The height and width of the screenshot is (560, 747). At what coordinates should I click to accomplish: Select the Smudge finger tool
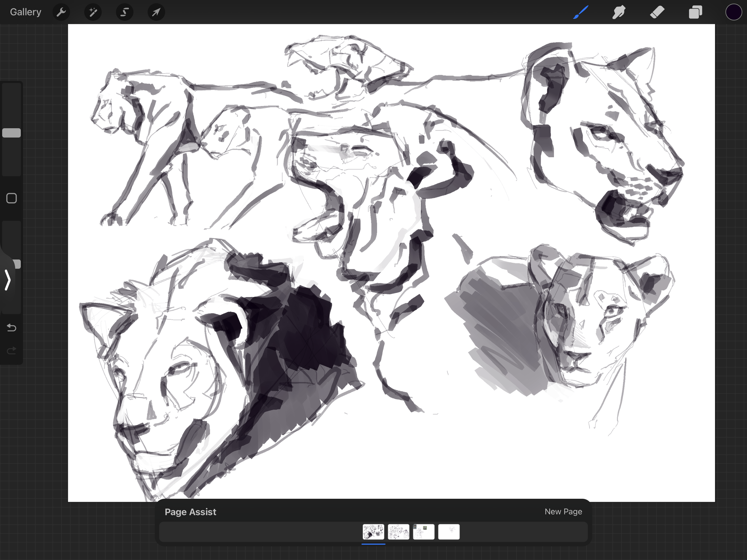[619, 12]
